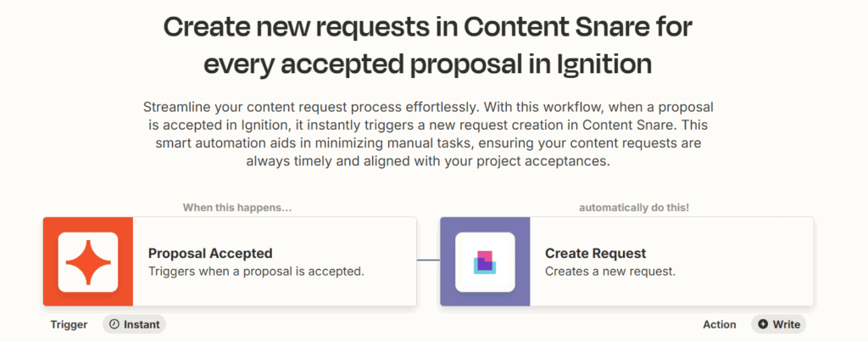Click the 'When this happens…' label

pyautogui.click(x=237, y=208)
